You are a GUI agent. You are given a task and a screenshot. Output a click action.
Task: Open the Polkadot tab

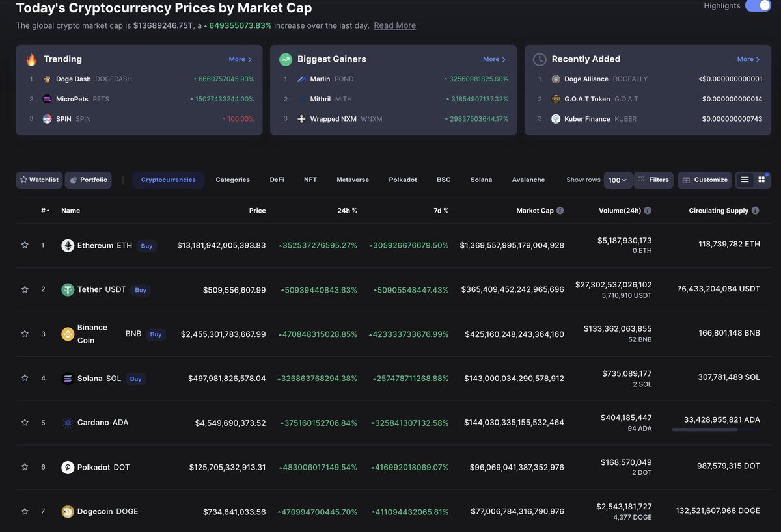point(403,180)
